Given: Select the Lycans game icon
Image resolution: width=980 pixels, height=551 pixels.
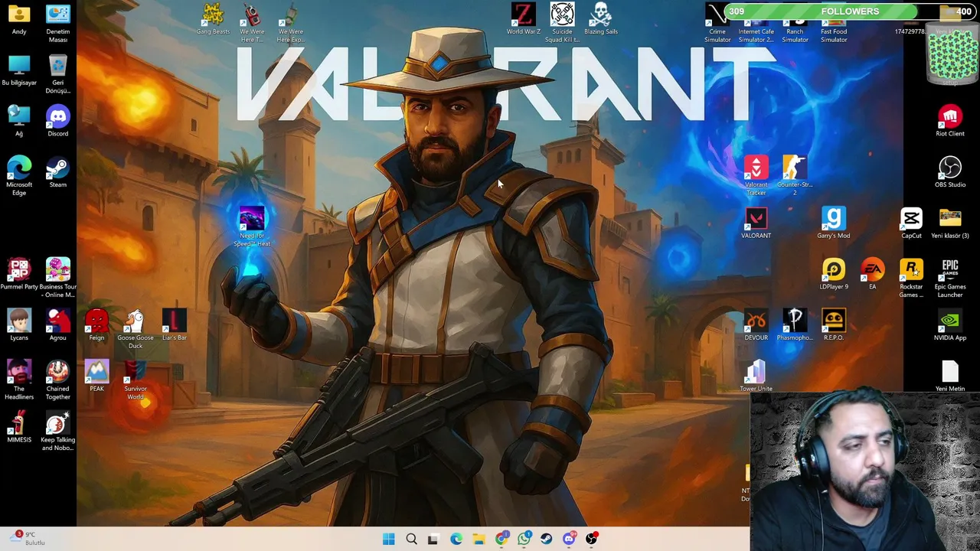Looking at the screenshot, I should [19, 325].
